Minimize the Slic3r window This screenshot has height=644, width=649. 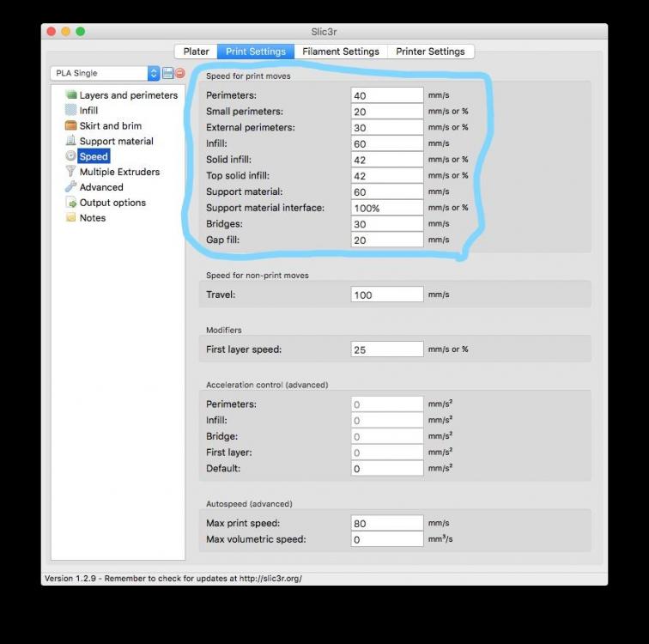[66, 32]
